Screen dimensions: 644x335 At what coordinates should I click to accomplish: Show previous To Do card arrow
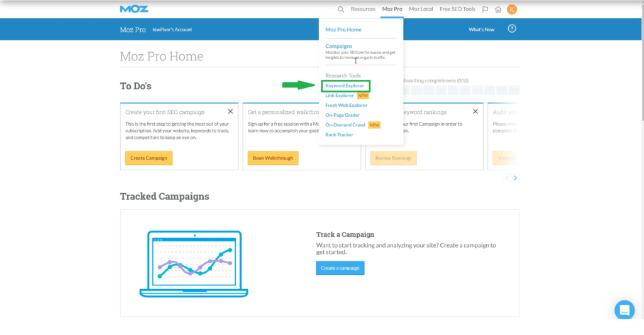(x=507, y=178)
